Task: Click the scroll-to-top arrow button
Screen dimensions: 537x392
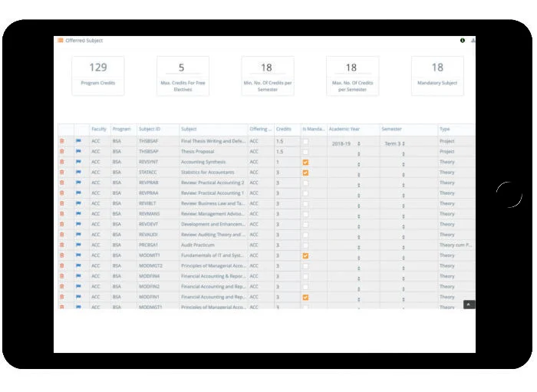Action: click(x=469, y=304)
